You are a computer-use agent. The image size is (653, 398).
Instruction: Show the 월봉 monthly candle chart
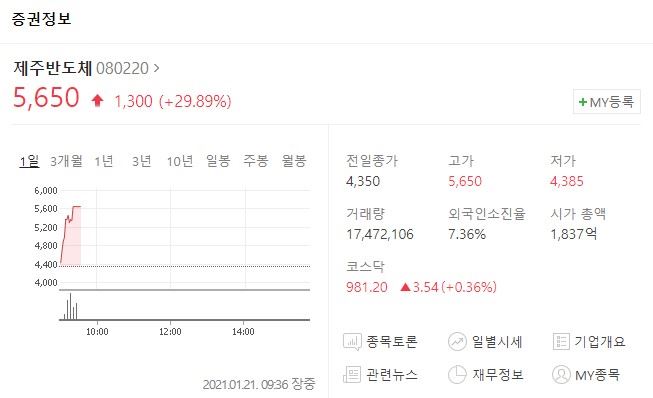point(294,161)
